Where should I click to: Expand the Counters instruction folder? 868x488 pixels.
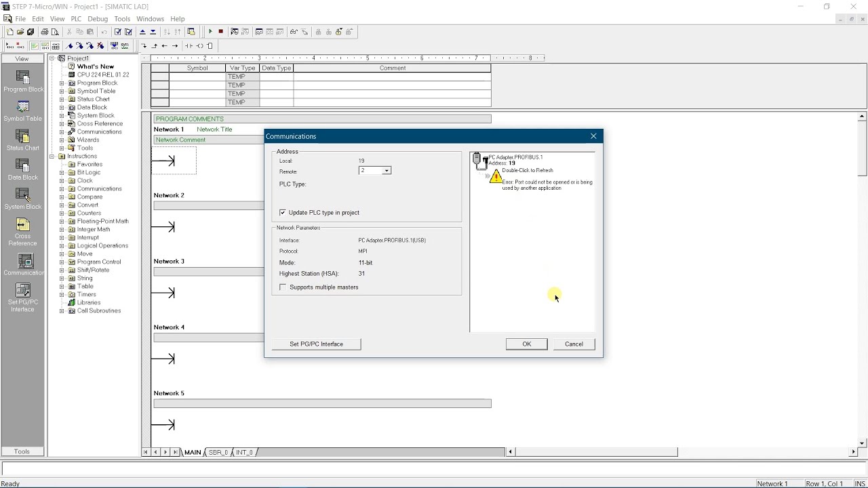[62, 213]
